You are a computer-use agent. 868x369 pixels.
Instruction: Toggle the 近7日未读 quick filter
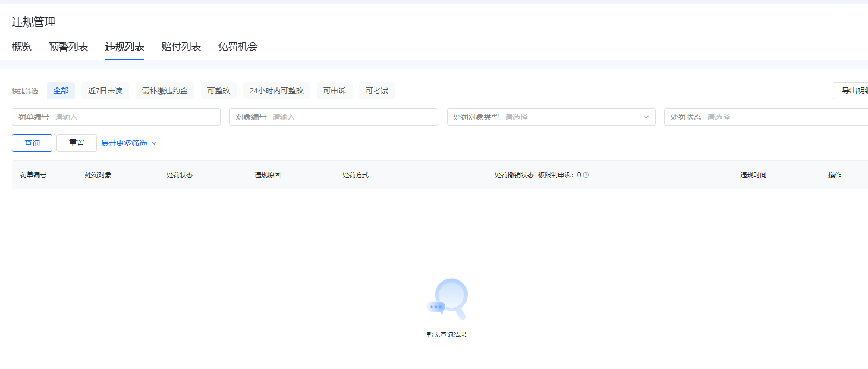[x=105, y=91]
